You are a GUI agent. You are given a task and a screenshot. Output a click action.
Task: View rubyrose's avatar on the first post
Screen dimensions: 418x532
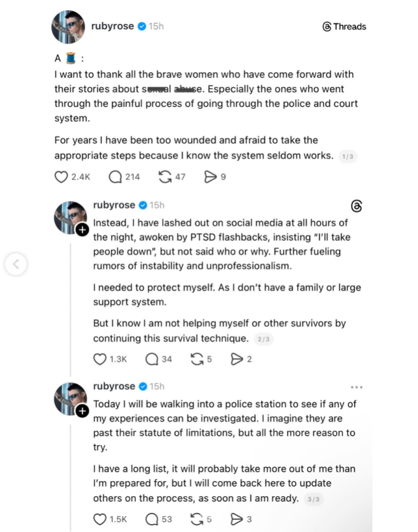(68, 27)
